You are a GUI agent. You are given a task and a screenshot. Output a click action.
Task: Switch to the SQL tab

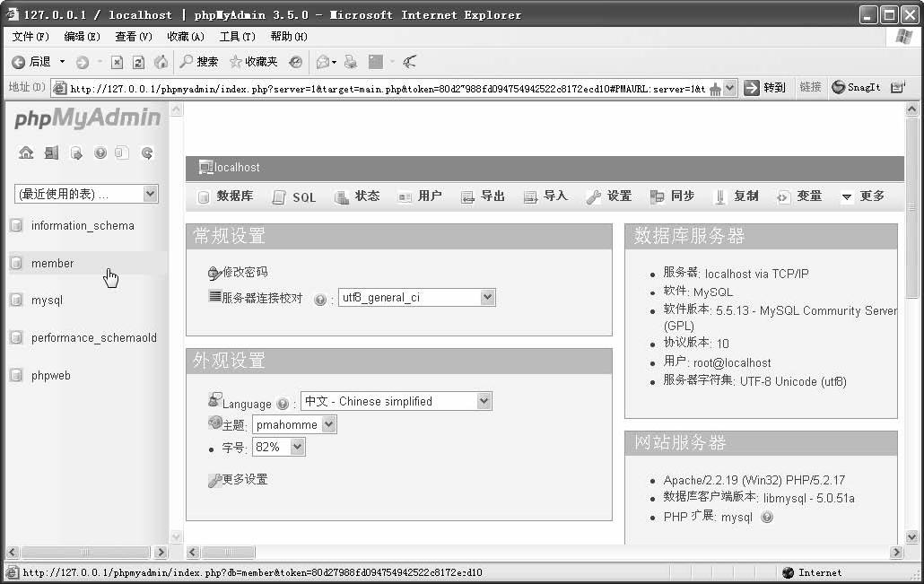click(294, 196)
